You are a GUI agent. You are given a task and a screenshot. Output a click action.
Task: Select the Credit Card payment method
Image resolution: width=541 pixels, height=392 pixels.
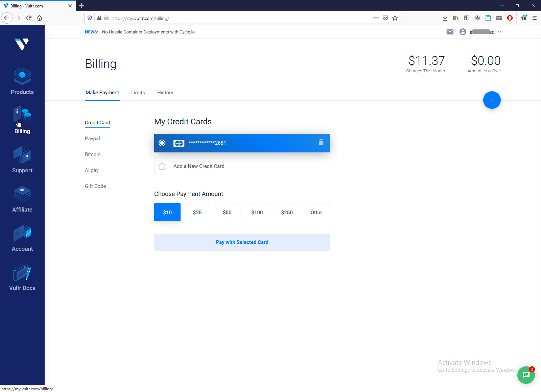[x=97, y=123]
